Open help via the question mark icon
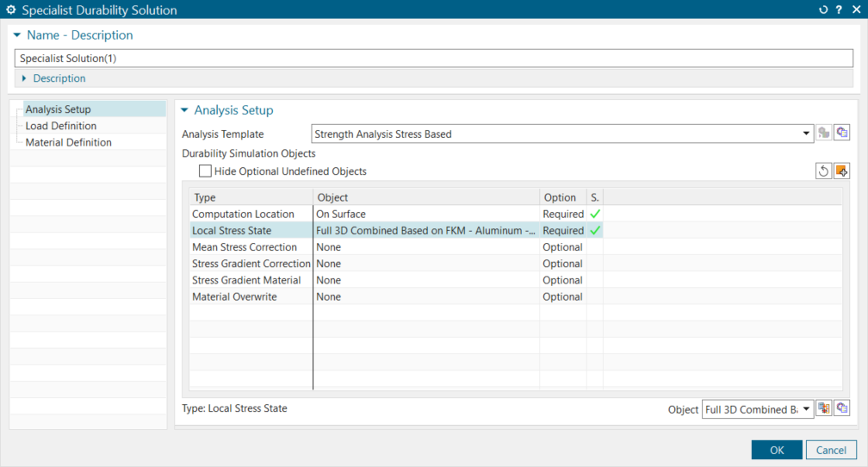The width and height of the screenshot is (868, 467). pyautogui.click(x=839, y=9)
